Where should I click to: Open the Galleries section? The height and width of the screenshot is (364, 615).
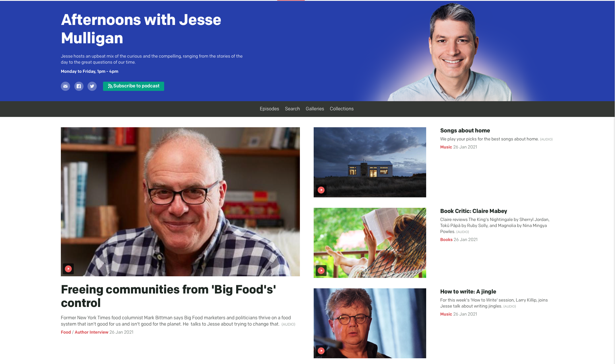point(315,109)
